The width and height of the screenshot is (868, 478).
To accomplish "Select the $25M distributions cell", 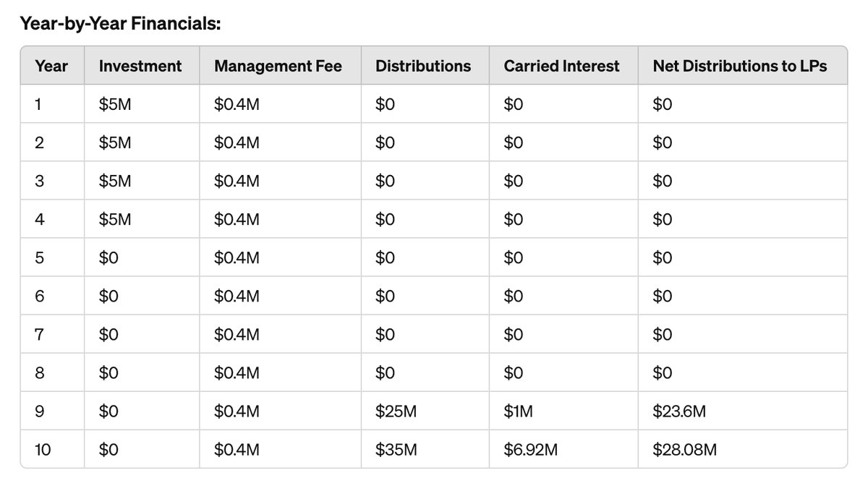I will (x=396, y=411).
